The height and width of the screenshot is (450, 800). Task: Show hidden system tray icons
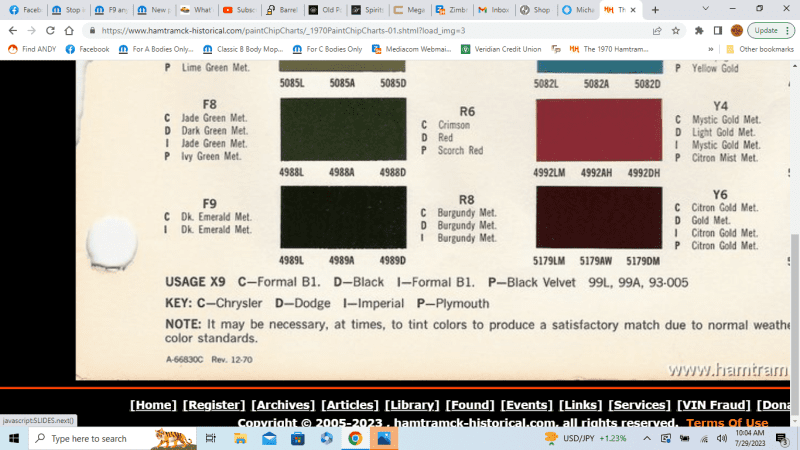(646, 438)
